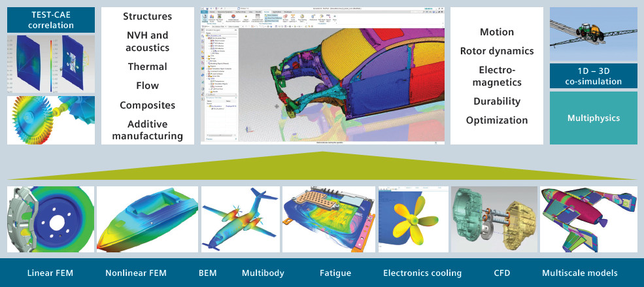Open the gearbox transmission model image

493,219
